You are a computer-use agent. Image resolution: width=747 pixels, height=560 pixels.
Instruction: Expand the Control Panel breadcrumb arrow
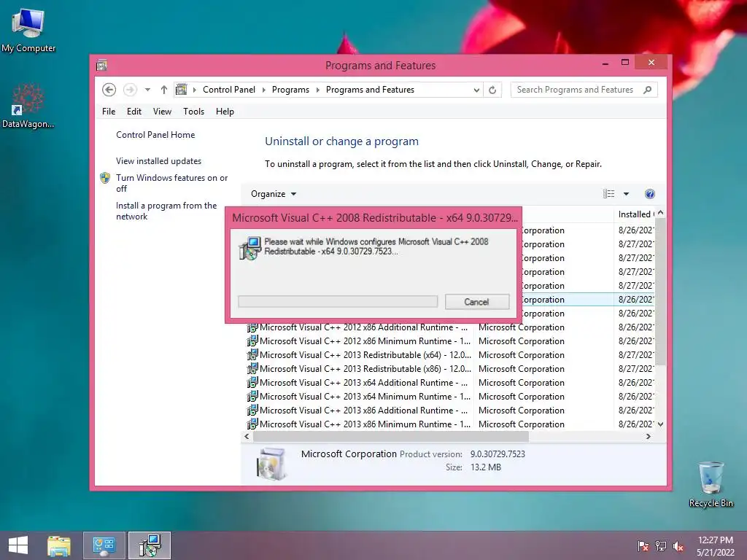coord(264,90)
